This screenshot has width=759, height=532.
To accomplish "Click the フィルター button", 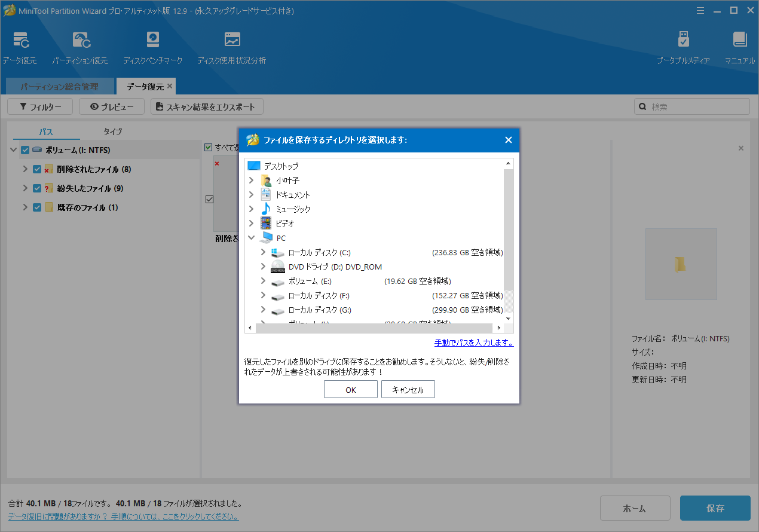I will pos(39,107).
